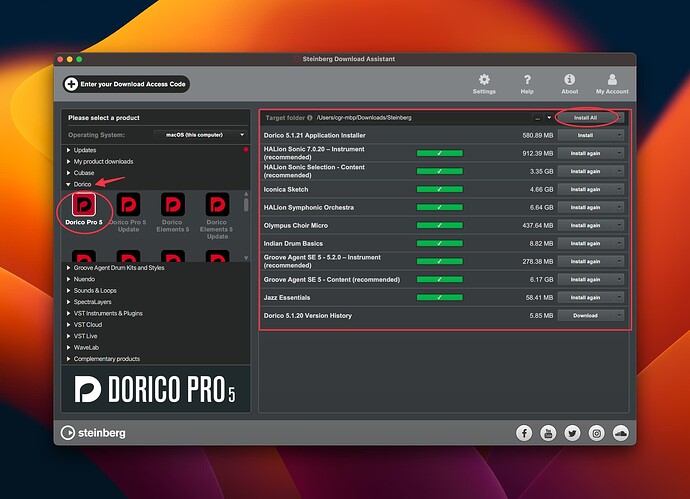
Task: Click the Dorico Pro 5 banner image
Action: tap(156, 389)
